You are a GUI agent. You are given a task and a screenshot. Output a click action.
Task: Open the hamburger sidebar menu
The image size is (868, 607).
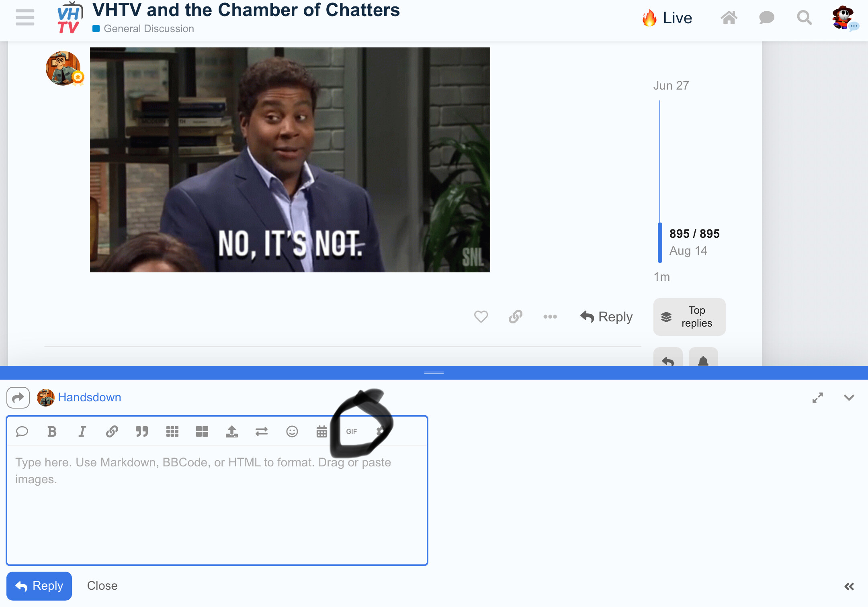(x=25, y=18)
